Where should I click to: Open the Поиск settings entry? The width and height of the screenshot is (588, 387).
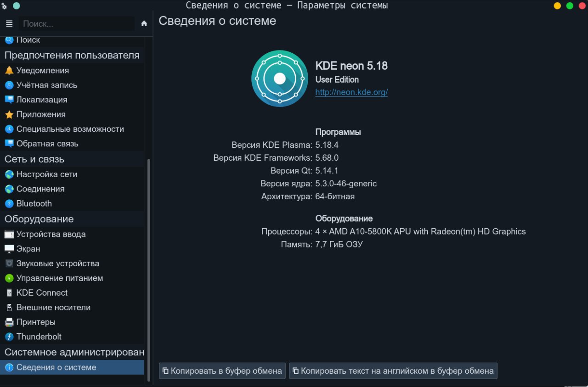72,40
